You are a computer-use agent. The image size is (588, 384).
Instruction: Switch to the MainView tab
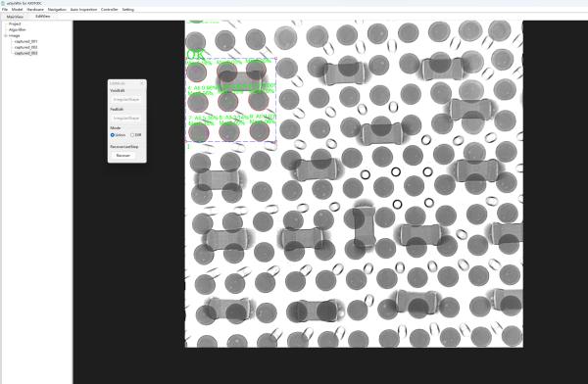pos(15,17)
